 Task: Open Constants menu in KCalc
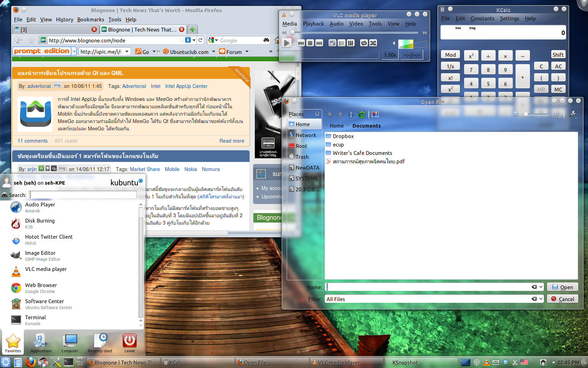pyautogui.click(x=482, y=19)
